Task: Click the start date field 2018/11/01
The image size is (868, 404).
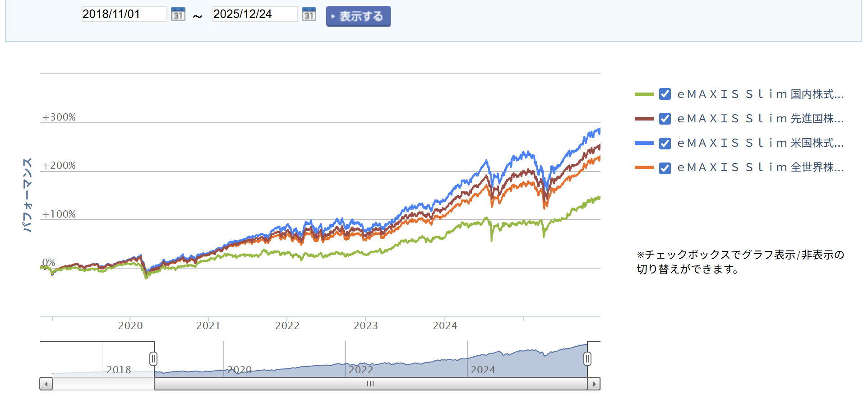Action: 124,14
